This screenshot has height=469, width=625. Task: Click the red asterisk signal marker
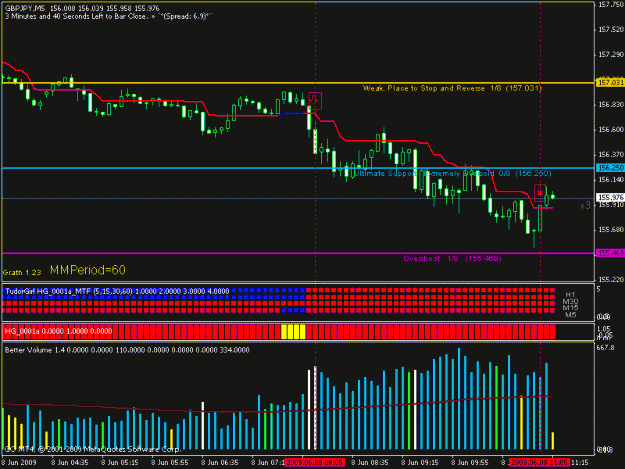pyautogui.click(x=540, y=194)
